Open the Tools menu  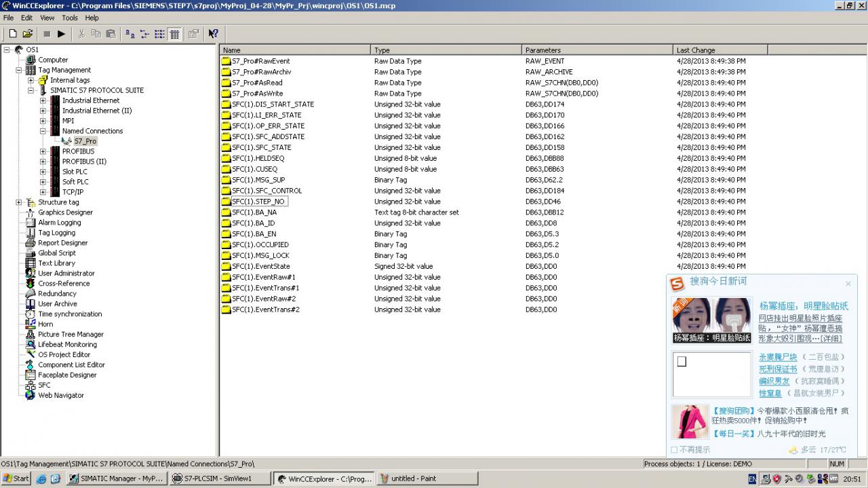[70, 18]
